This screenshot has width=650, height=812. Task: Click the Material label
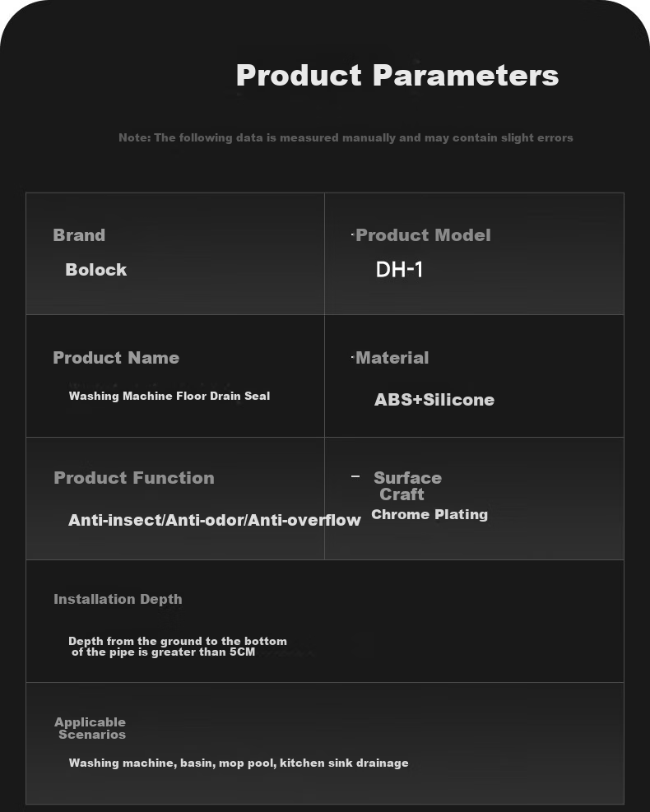click(x=392, y=357)
